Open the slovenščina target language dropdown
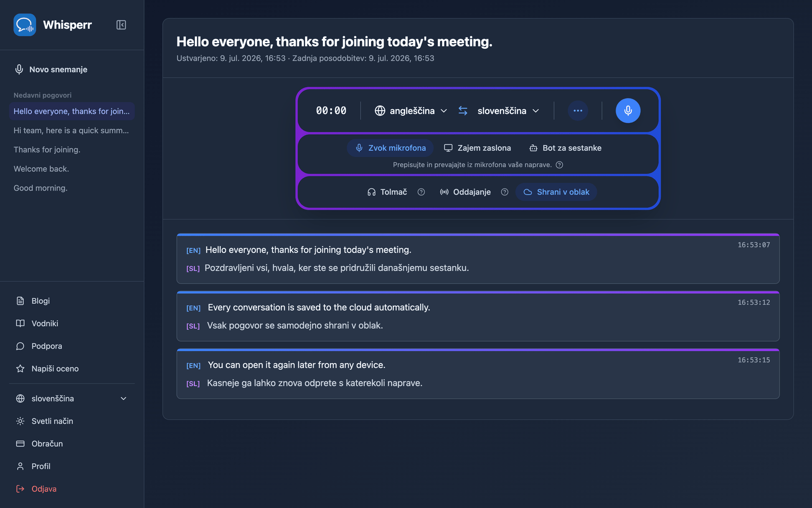This screenshot has width=812, height=508. tap(508, 111)
